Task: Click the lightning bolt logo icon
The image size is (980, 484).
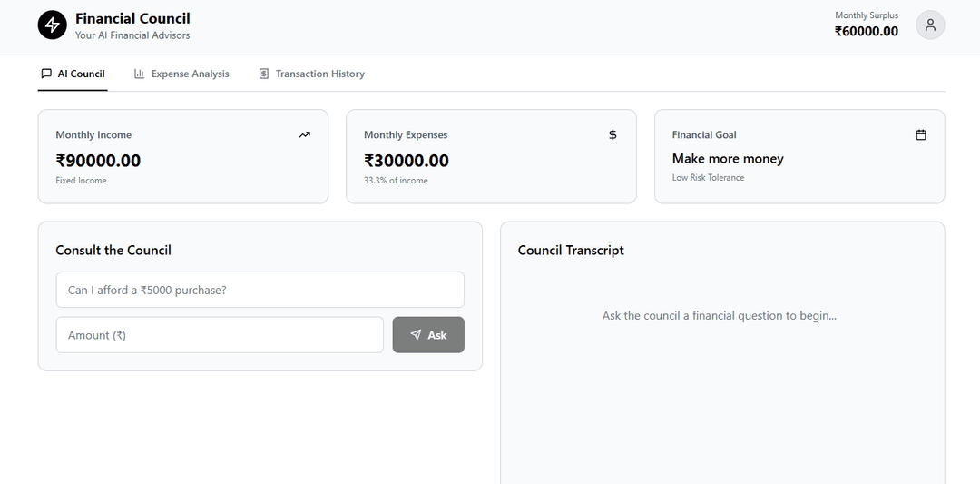Action: pos(53,25)
